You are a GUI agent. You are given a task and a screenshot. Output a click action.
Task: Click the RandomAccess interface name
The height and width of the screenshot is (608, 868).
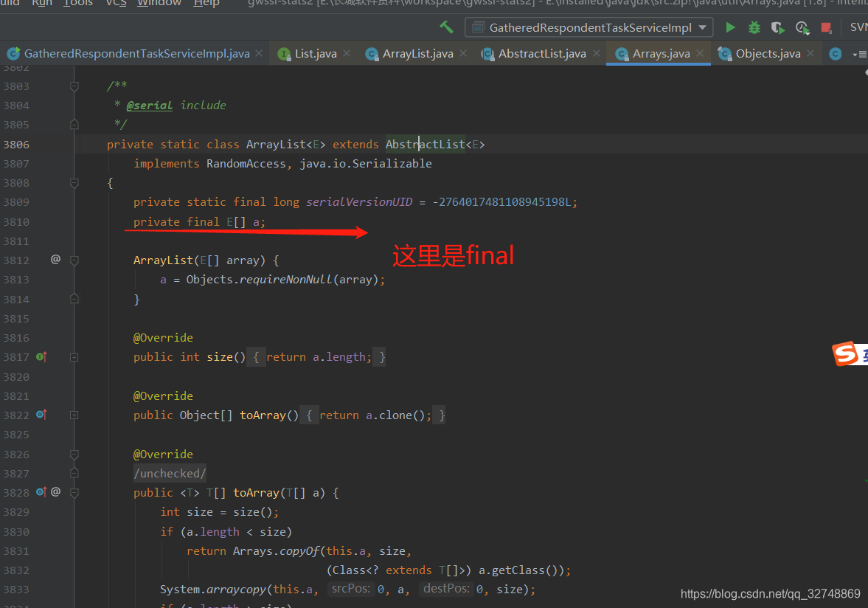pyautogui.click(x=246, y=164)
